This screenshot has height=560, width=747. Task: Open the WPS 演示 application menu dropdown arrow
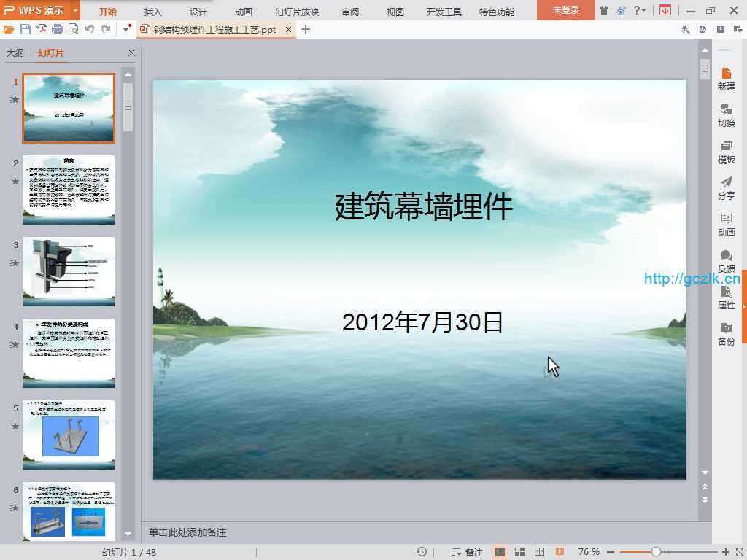76,11
